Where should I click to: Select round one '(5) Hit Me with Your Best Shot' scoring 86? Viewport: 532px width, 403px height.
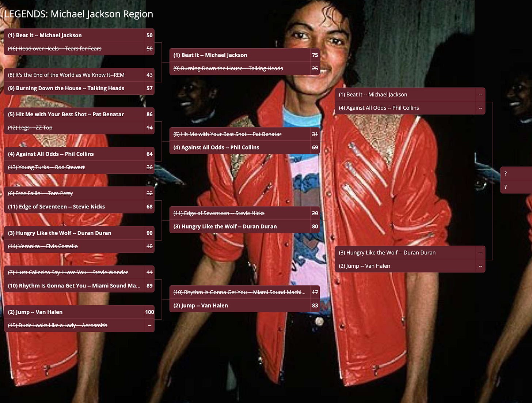79,114
